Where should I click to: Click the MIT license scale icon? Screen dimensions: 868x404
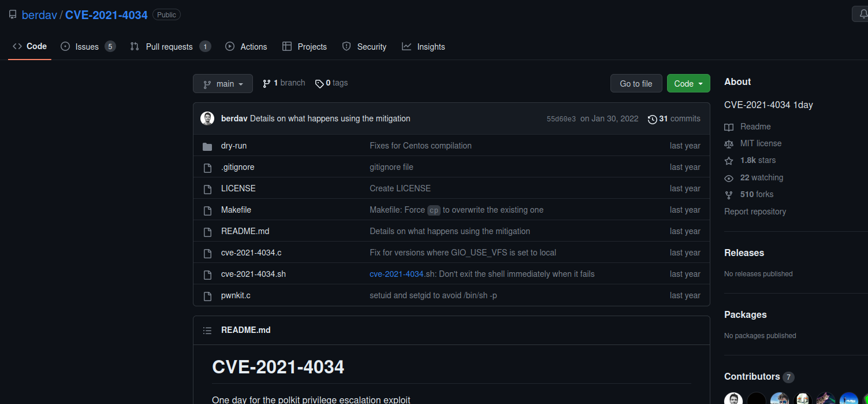[729, 144]
